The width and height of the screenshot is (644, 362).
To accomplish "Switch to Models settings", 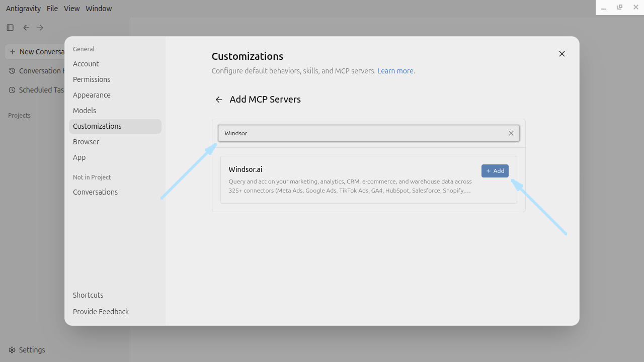I will [115, 111].
